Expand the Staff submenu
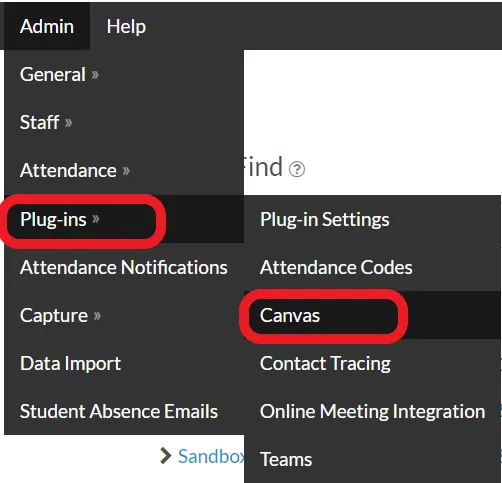 point(124,122)
